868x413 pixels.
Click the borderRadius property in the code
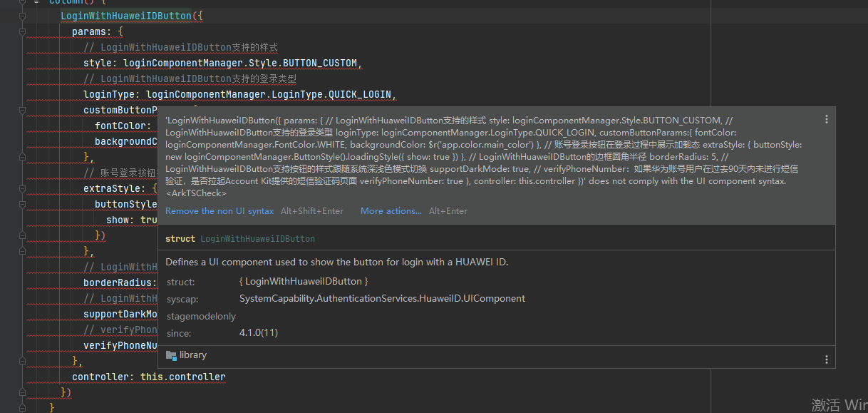click(x=117, y=282)
